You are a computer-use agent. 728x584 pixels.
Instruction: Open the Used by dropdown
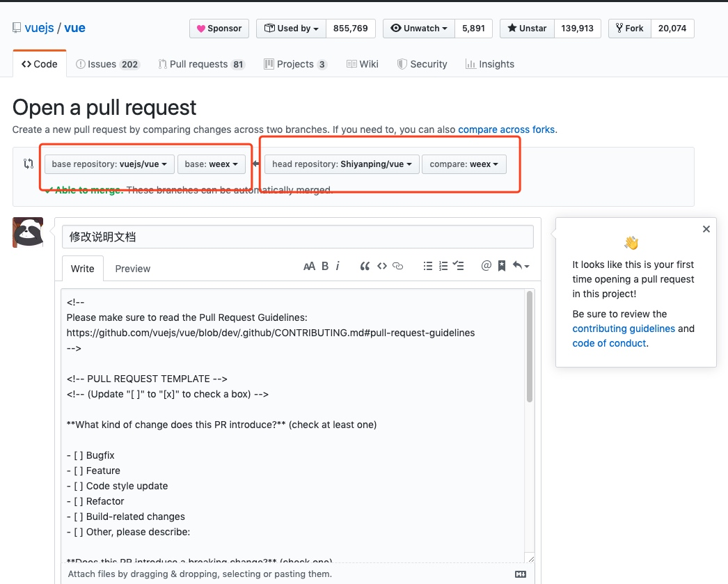point(291,29)
